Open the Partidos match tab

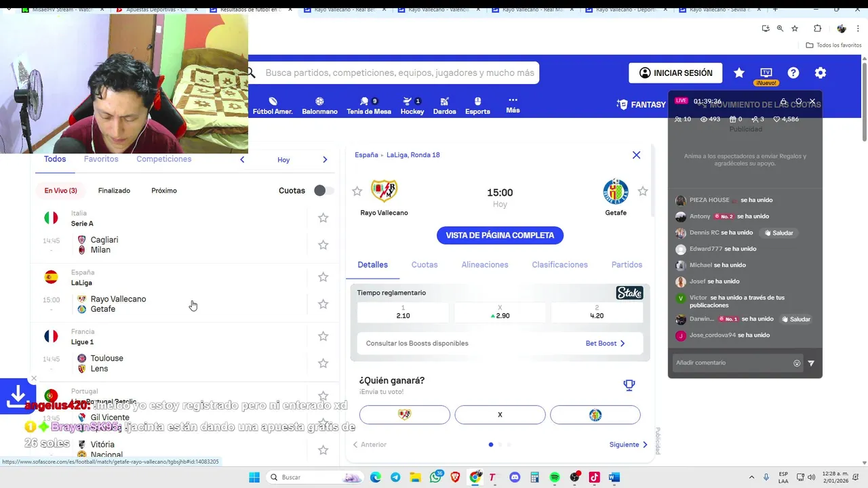pos(627,265)
